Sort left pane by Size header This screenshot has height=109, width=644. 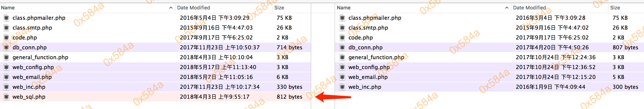coord(279,8)
